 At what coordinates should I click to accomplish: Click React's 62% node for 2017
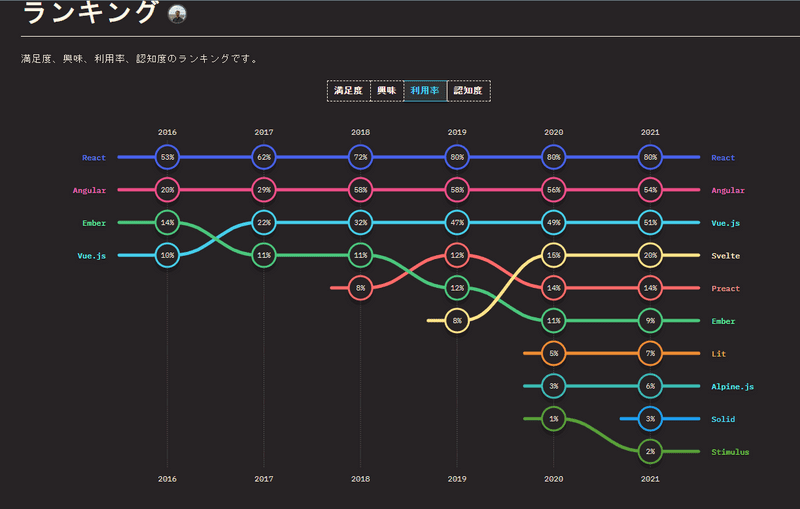264,157
